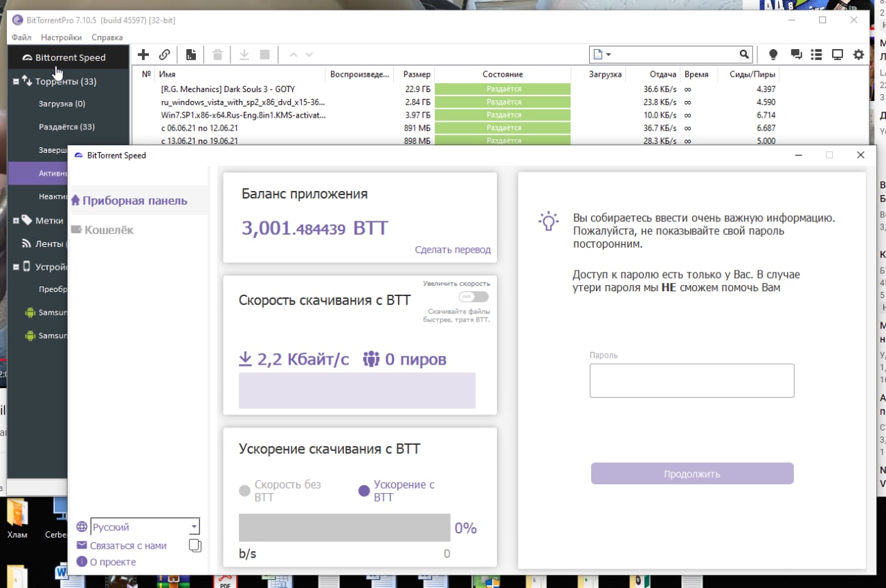Click the start download arrow icon
This screenshot has height=588, width=886.
[x=244, y=55]
